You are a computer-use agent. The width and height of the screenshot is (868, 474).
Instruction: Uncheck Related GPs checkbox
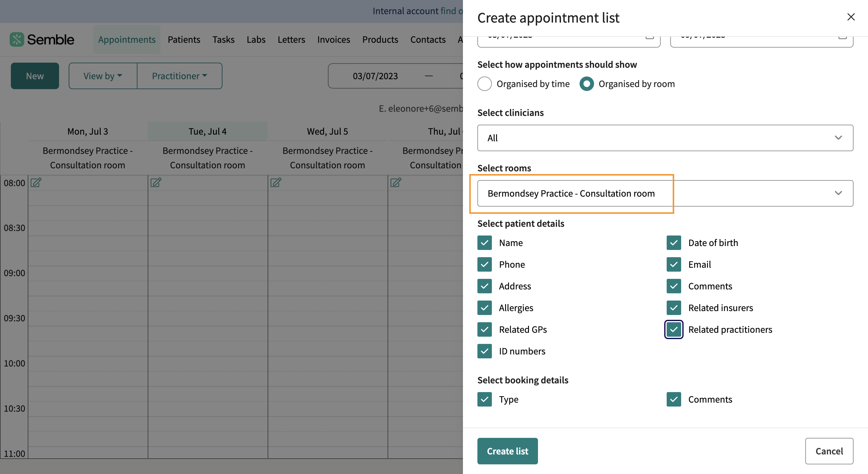[485, 329]
